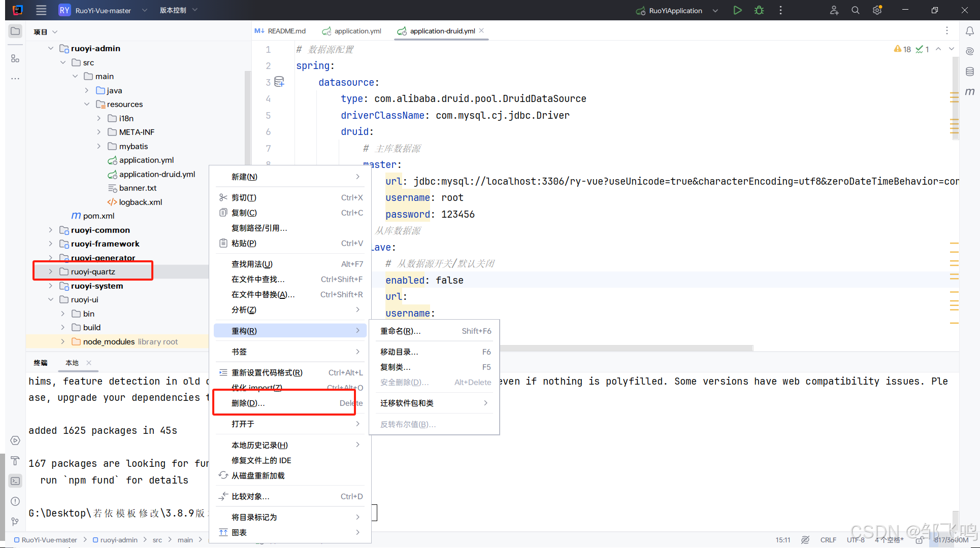This screenshot has height=548, width=980.
Task: Open the Project tool window folder icon
Action: tap(15, 31)
